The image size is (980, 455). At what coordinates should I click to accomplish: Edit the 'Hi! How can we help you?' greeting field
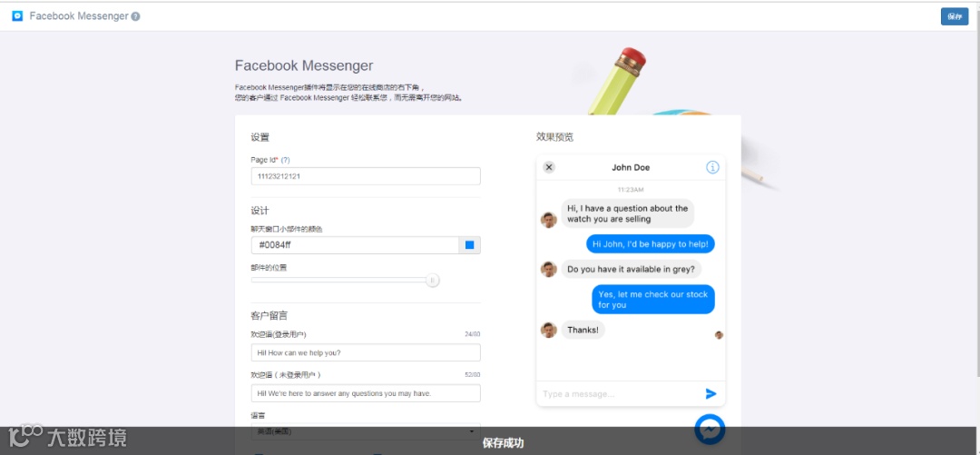coord(366,352)
